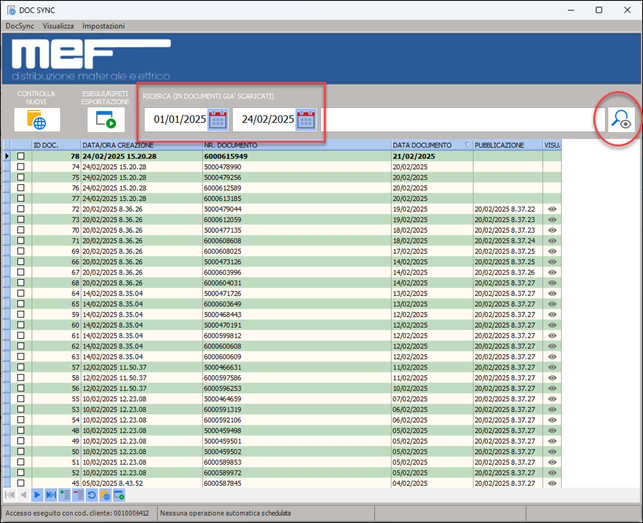Image resolution: width=643 pixels, height=523 pixels.
Task: Select checkbox of row ID 56
Action: click(21, 388)
